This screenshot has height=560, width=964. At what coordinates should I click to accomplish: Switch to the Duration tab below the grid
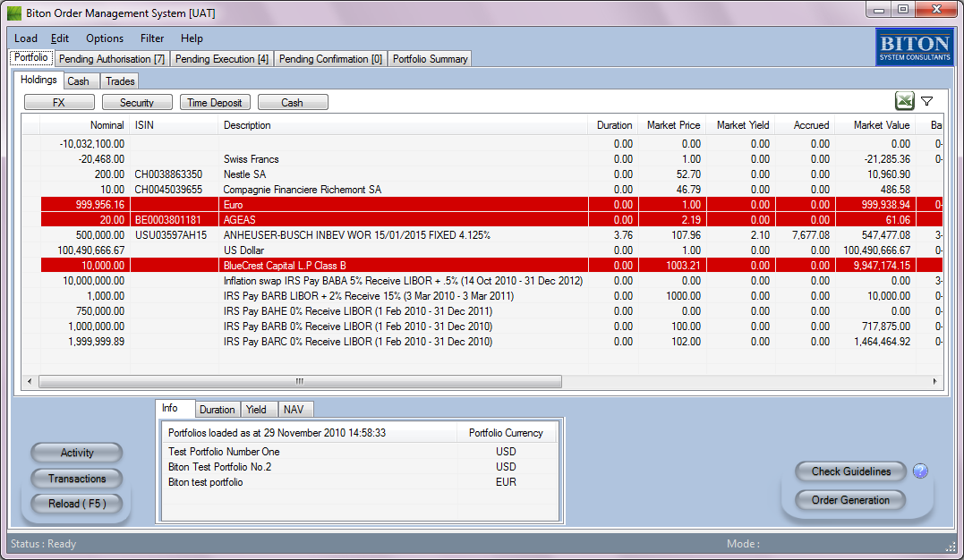coord(217,410)
